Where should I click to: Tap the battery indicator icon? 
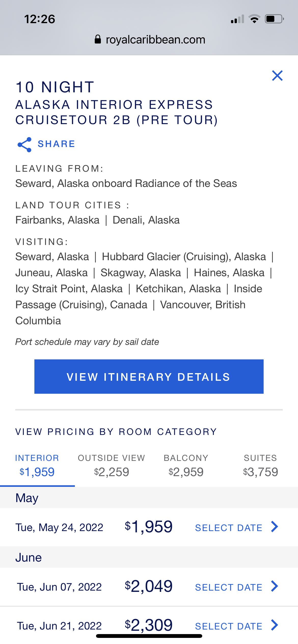(275, 19)
